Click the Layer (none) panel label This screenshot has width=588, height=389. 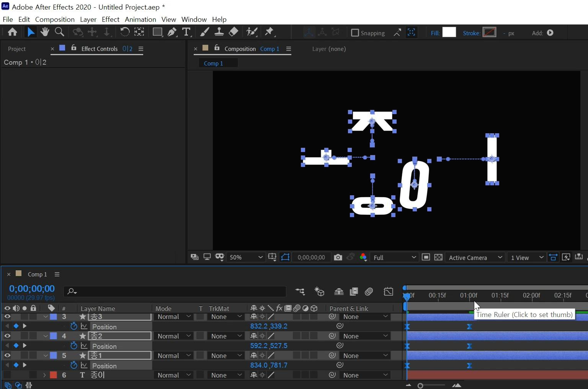coord(329,49)
